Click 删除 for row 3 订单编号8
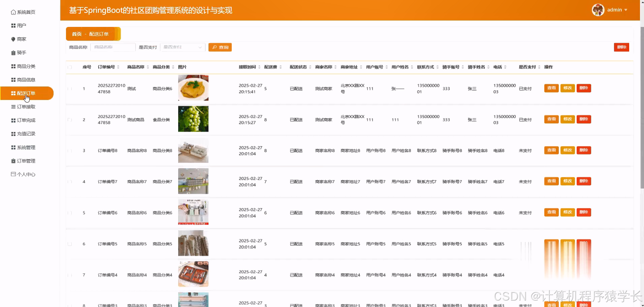The height and width of the screenshot is (307, 644). click(584, 150)
